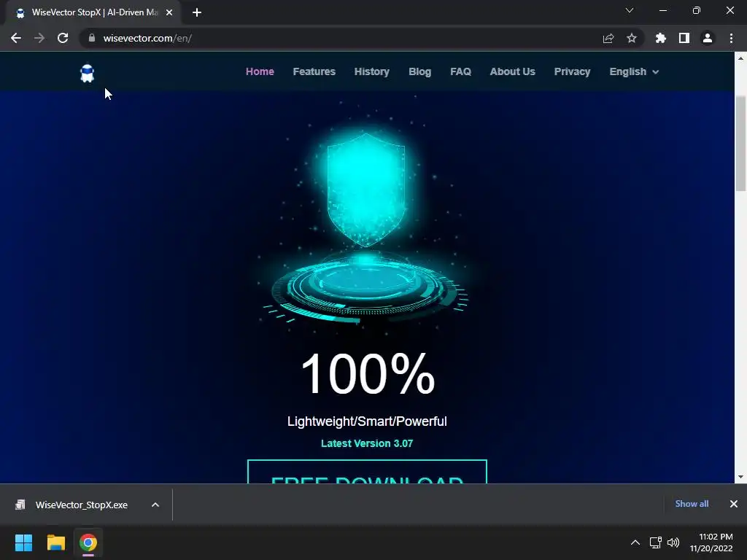Screen dimensions: 747x560
Task: Go back using browser back arrow
Action: (16, 38)
